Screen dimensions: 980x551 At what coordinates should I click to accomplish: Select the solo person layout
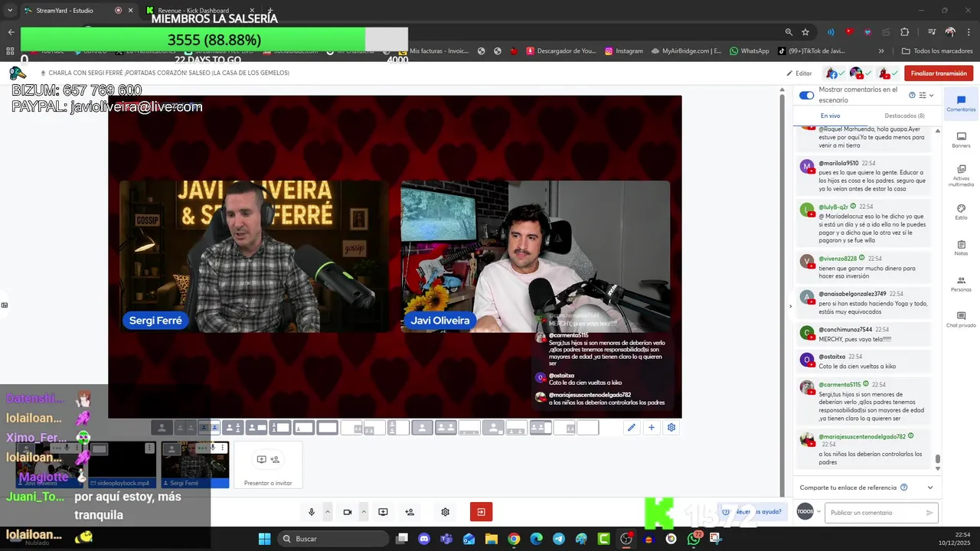[x=162, y=428]
